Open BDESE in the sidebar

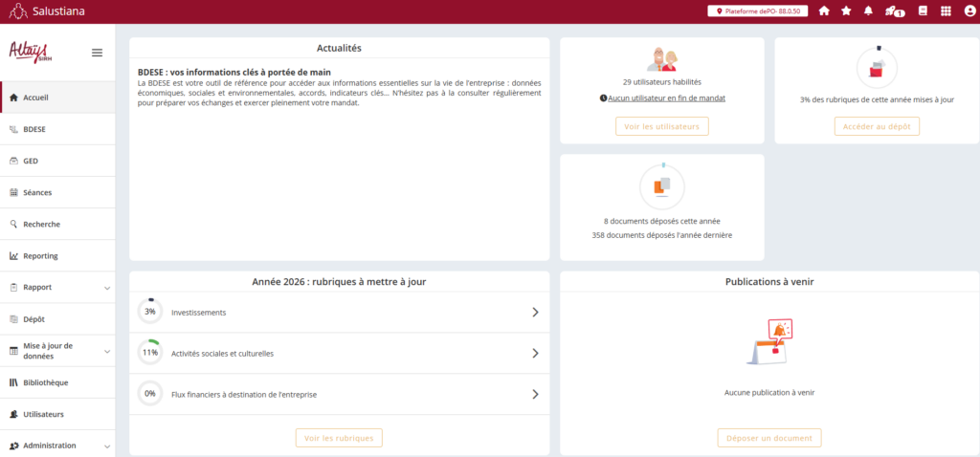pos(35,129)
